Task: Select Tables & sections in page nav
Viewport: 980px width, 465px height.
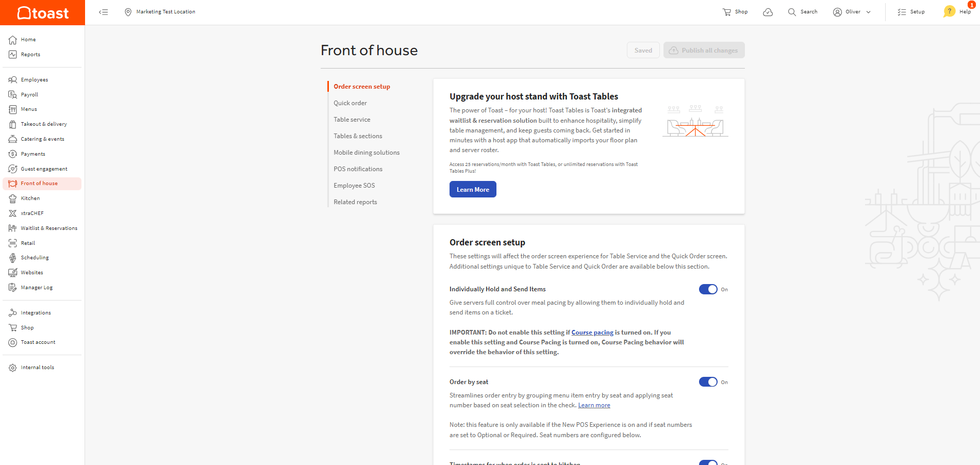Action: tap(358, 136)
